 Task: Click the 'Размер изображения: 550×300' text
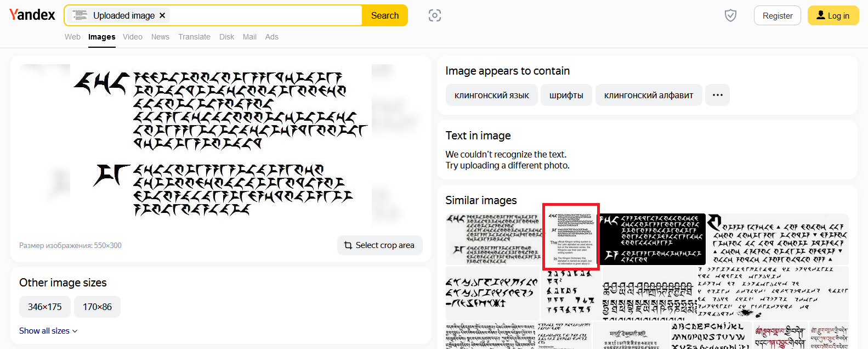pyautogui.click(x=70, y=245)
